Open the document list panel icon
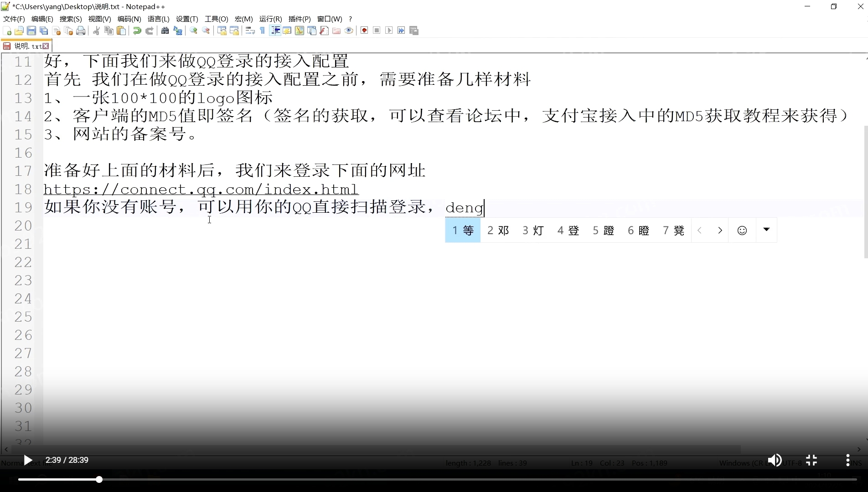This screenshot has width=868, height=492. pyautogui.click(x=312, y=31)
